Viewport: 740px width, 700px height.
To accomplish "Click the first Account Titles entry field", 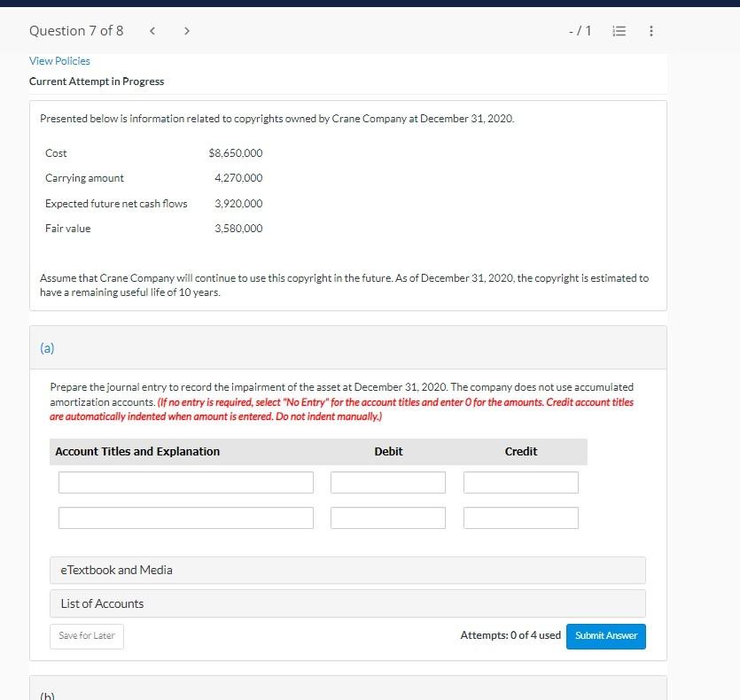I will [x=186, y=482].
